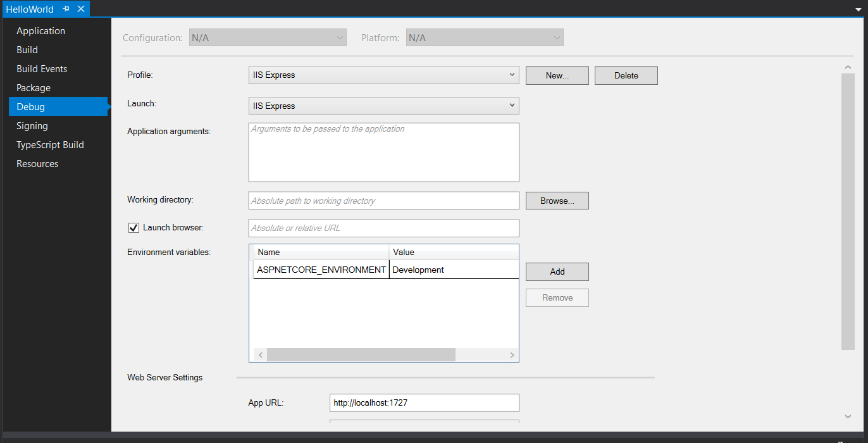Select the Signing tab
Viewport: 868px width, 443px height.
point(32,126)
